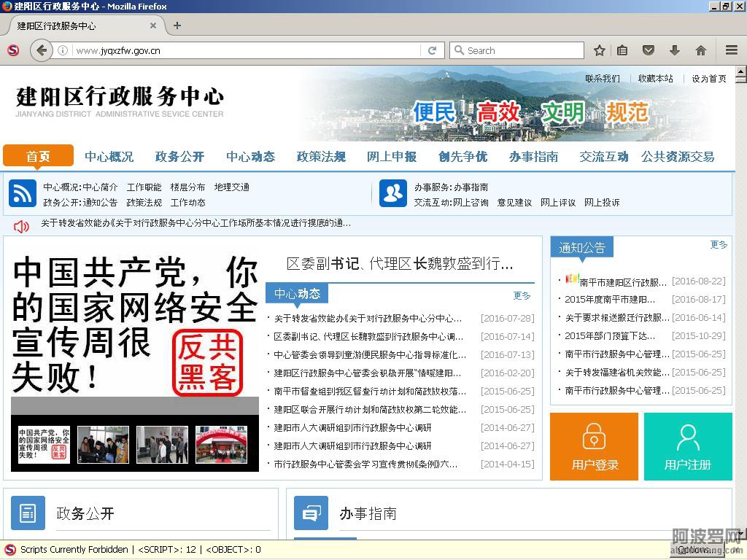
Task: Open the Firefox hamburger menu
Action: tap(732, 50)
